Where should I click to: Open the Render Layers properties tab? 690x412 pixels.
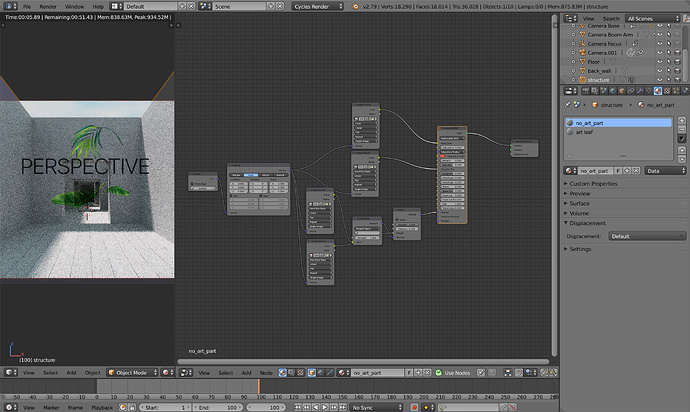coord(595,91)
